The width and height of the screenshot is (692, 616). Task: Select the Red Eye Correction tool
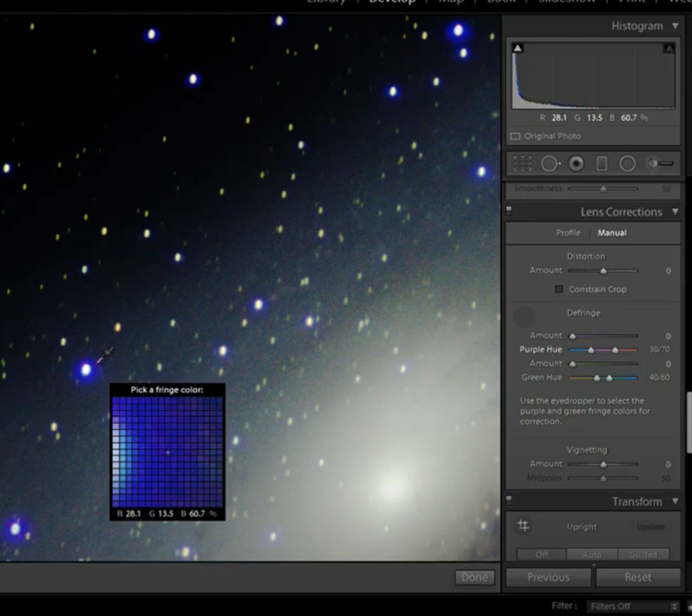coord(577,164)
